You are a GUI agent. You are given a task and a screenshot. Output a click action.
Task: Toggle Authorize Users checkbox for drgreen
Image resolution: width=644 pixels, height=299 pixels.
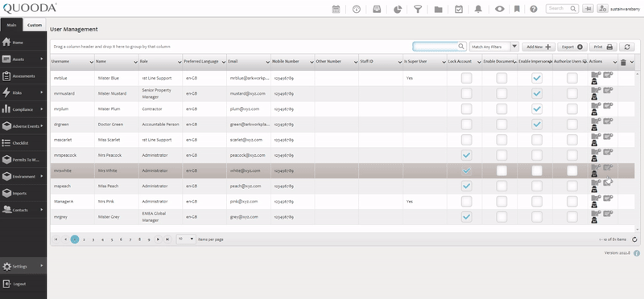(x=572, y=125)
